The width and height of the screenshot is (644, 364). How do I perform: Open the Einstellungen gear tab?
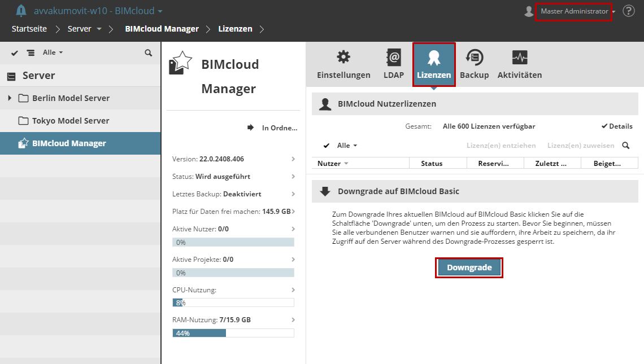click(x=343, y=64)
